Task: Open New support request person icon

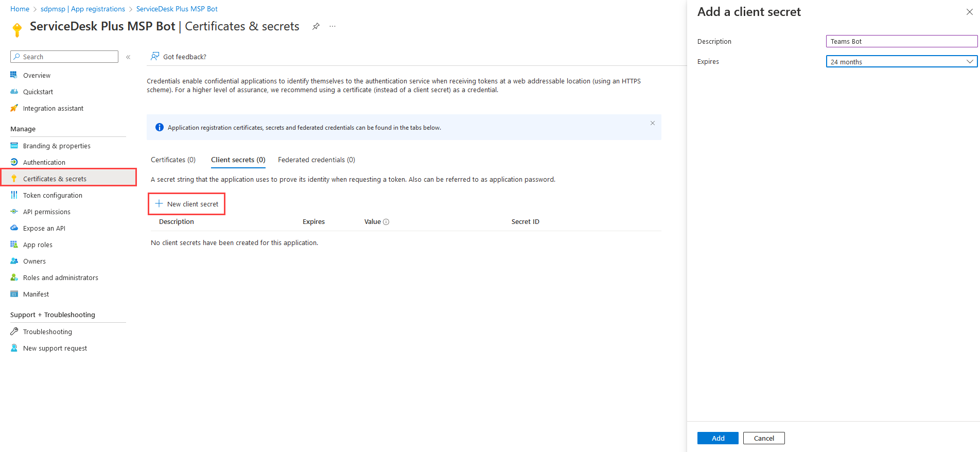Action: click(14, 348)
